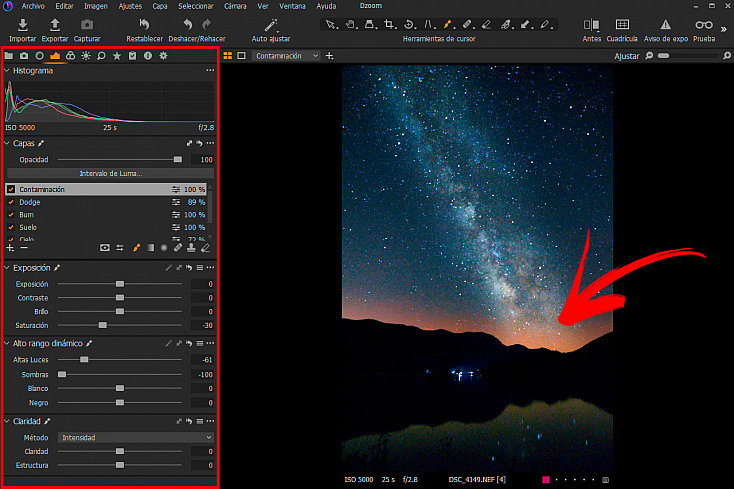Open the star Adjustments tool tab
This screenshot has height=489, width=734.
117,56
